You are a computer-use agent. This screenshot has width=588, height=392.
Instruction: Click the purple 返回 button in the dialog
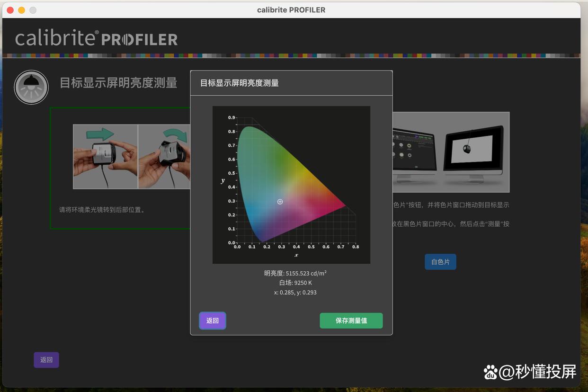click(213, 321)
